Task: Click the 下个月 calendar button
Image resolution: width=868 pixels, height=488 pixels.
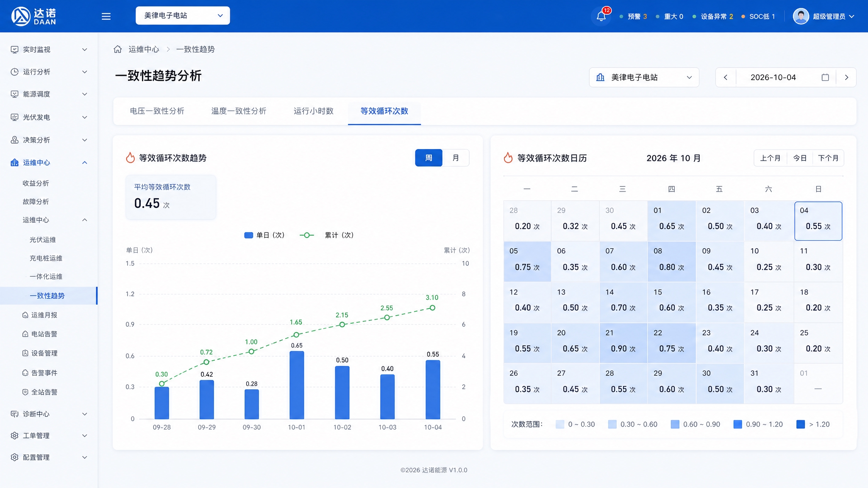Action: point(828,158)
